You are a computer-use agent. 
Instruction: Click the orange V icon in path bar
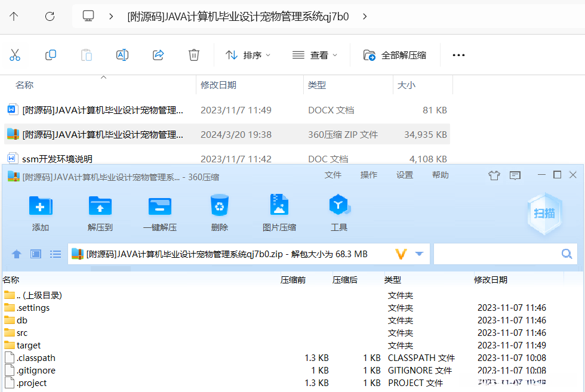401,254
